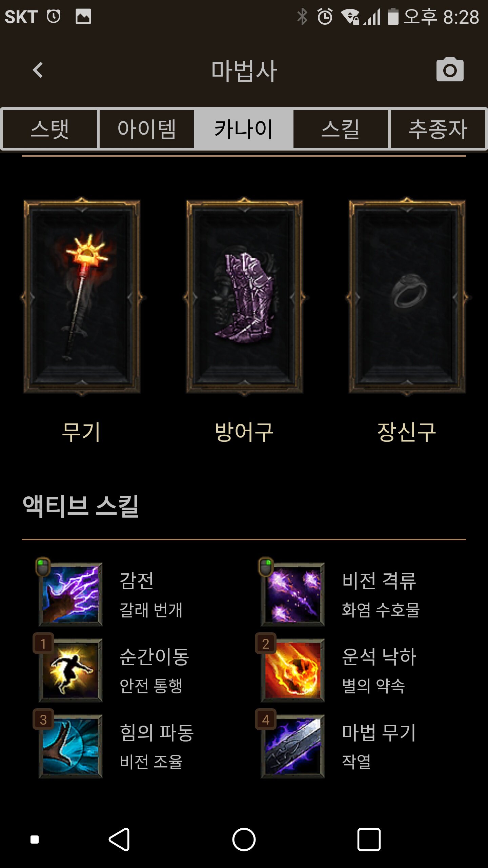Image resolution: width=488 pixels, height=868 pixels.
Task: Open the 마법 무기 sword skill icon
Action: click(x=293, y=746)
